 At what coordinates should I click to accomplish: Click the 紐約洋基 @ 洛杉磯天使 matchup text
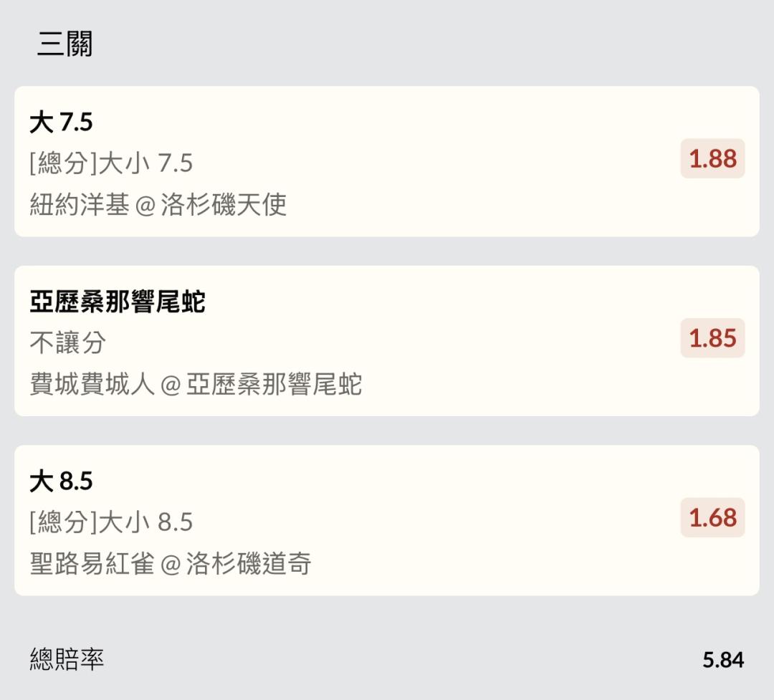(158, 204)
